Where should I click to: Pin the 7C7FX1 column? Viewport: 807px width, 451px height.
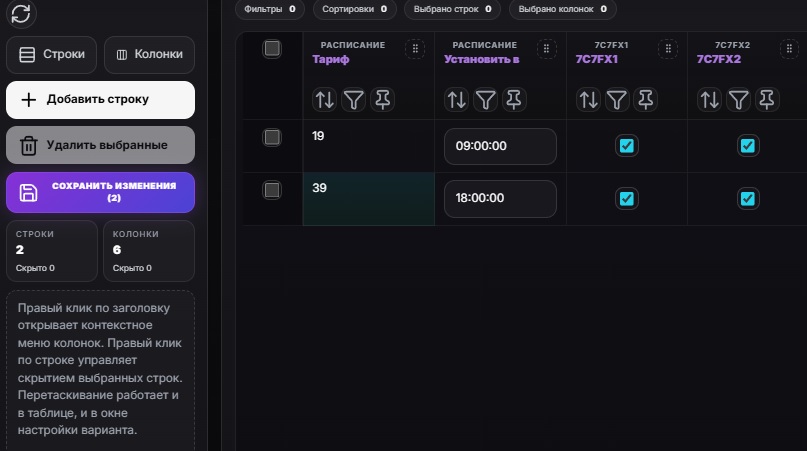(645, 99)
